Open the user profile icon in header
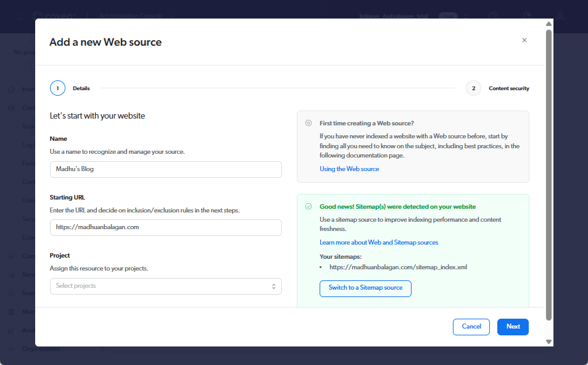The height and width of the screenshot is (365, 588). (x=560, y=16)
